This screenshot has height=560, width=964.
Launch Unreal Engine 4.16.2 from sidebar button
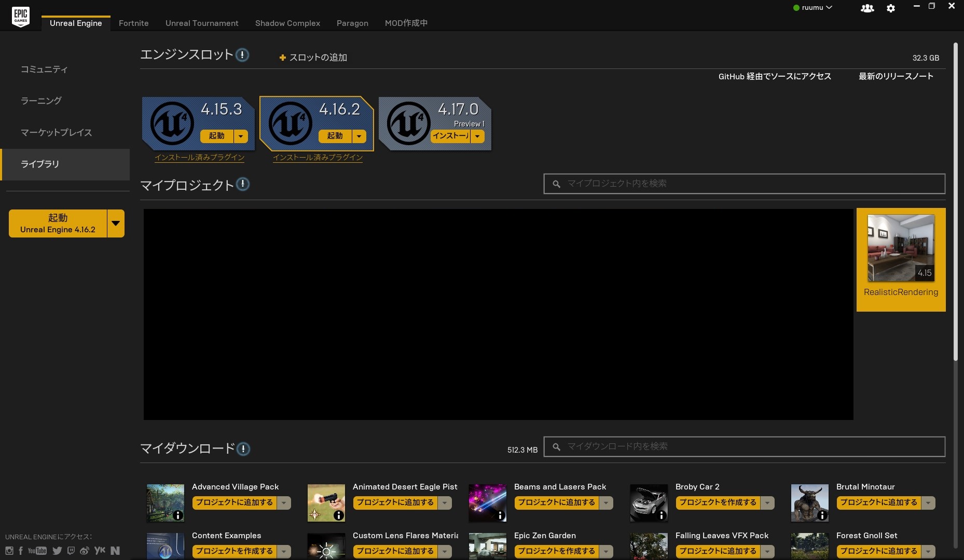click(58, 223)
